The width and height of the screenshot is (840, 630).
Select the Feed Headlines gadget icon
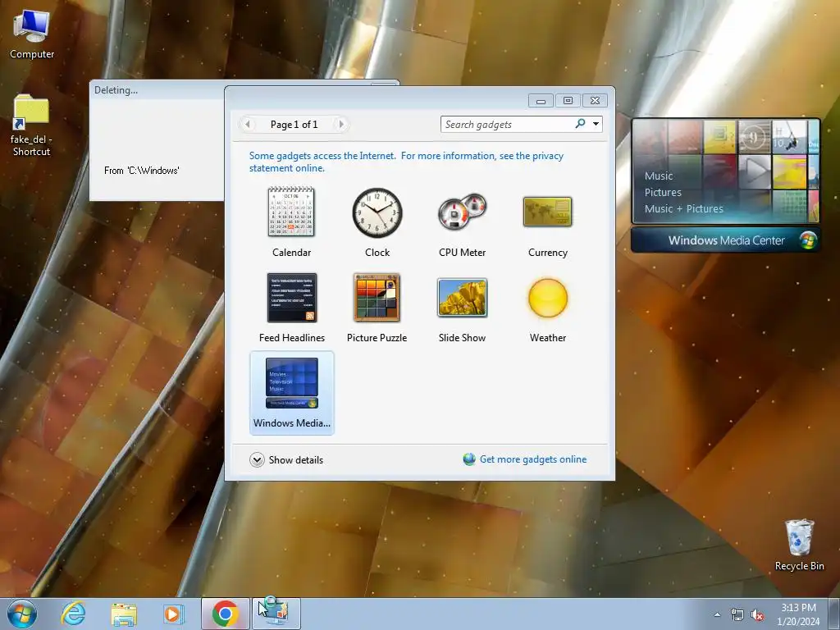click(292, 297)
